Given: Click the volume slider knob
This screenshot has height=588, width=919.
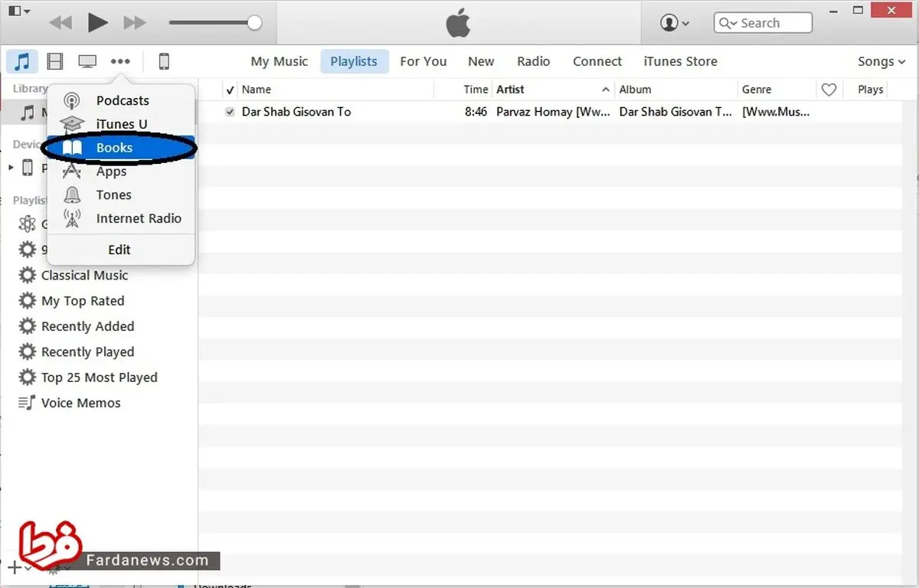Looking at the screenshot, I should click(x=254, y=22).
